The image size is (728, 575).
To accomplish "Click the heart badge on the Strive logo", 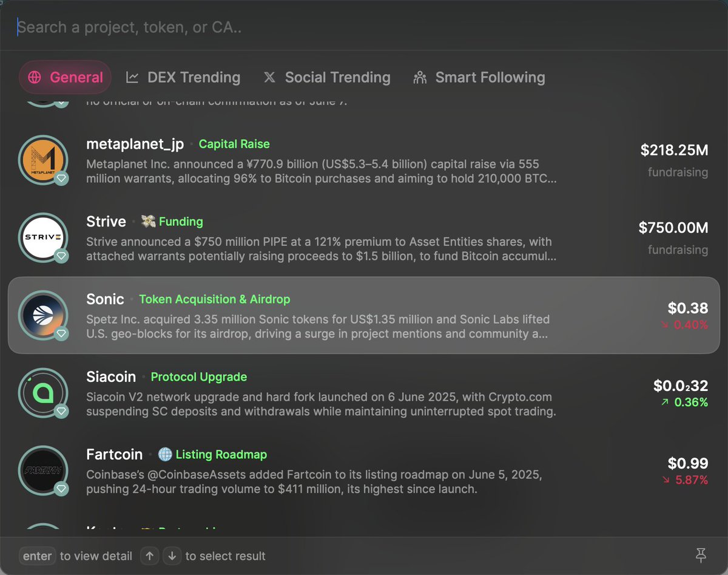I will (61, 256).
